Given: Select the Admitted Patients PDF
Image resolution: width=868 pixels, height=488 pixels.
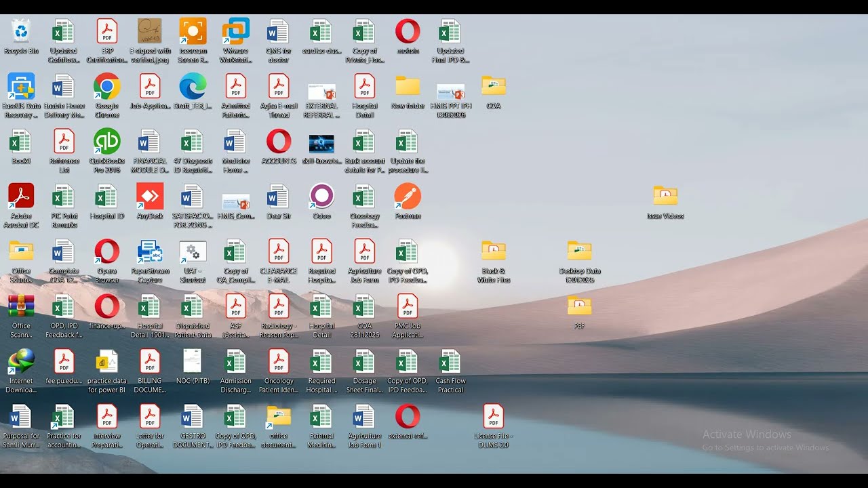Looking at the screenshot, I should pyautogui.click(x=236, y=86).
